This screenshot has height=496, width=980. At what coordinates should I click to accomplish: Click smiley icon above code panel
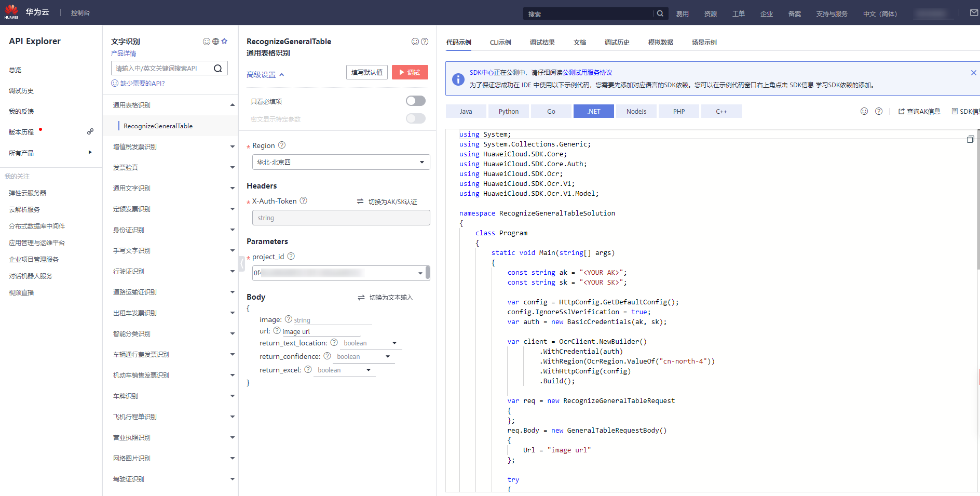pyautogui.click(x=864, y=111)
